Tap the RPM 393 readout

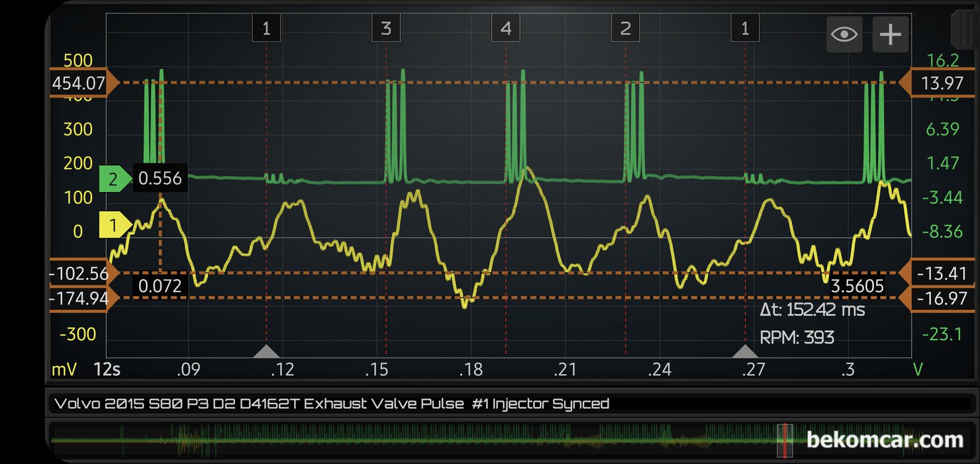coord(797,338)
